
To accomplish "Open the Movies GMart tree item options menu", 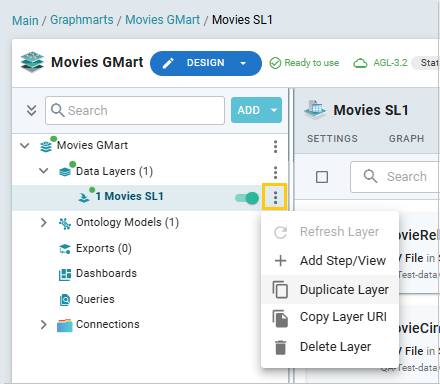I will click(275, 146).
